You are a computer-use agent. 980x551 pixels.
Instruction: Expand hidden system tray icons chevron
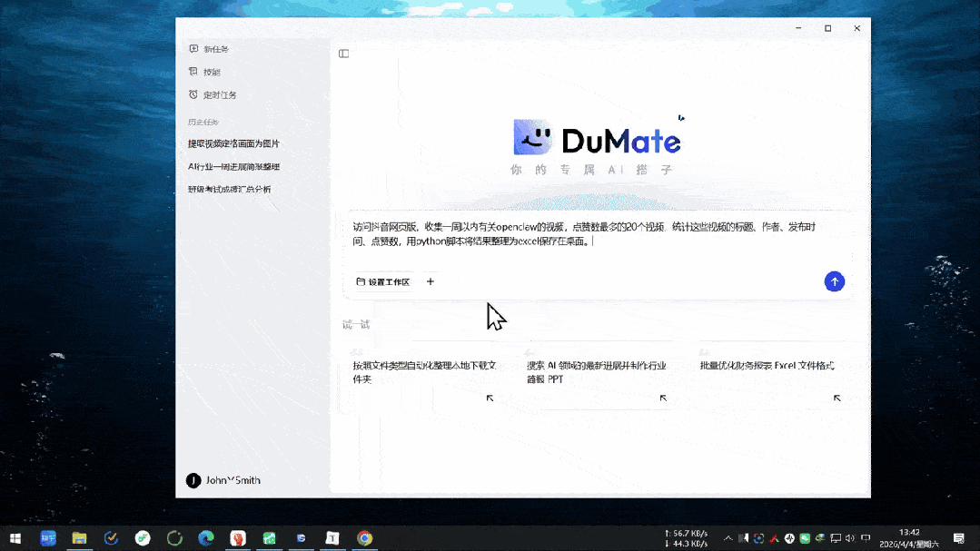[728, 538]
